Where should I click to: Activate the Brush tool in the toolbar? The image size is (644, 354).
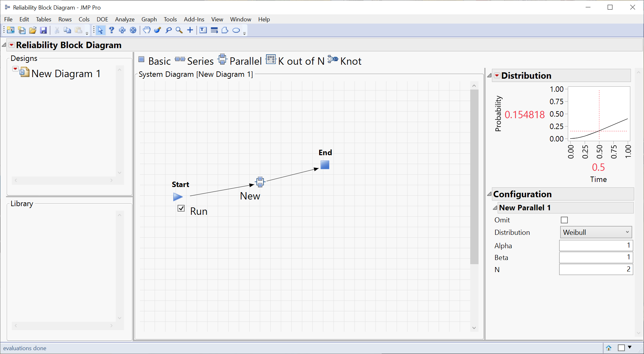[x=157, y=30]
